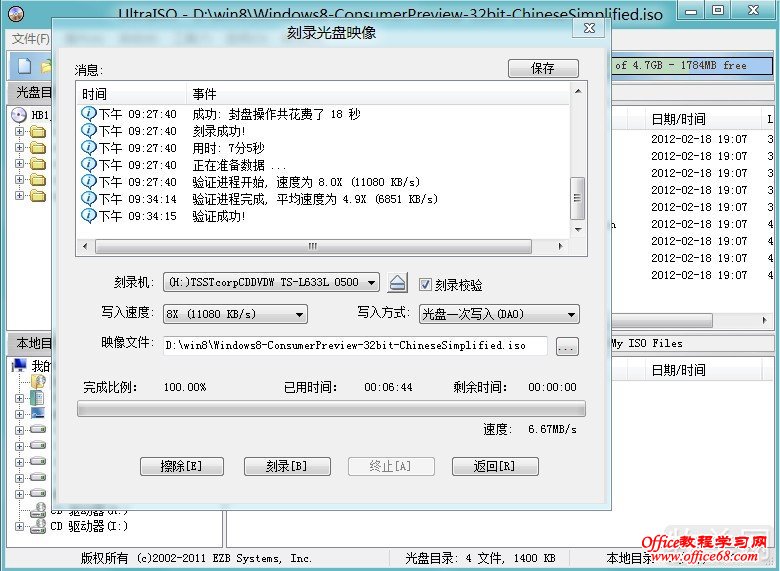
Task: Click the 保存 button
Action: (x=543, y=68)
